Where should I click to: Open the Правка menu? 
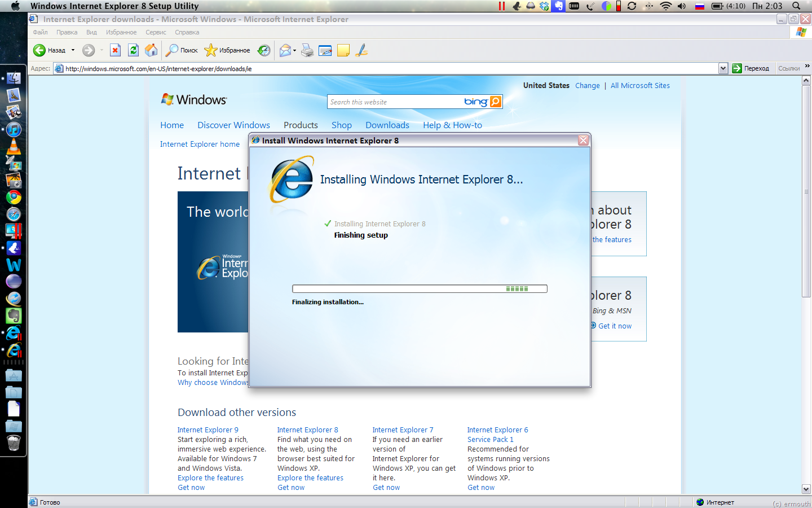tap(67, 32)
